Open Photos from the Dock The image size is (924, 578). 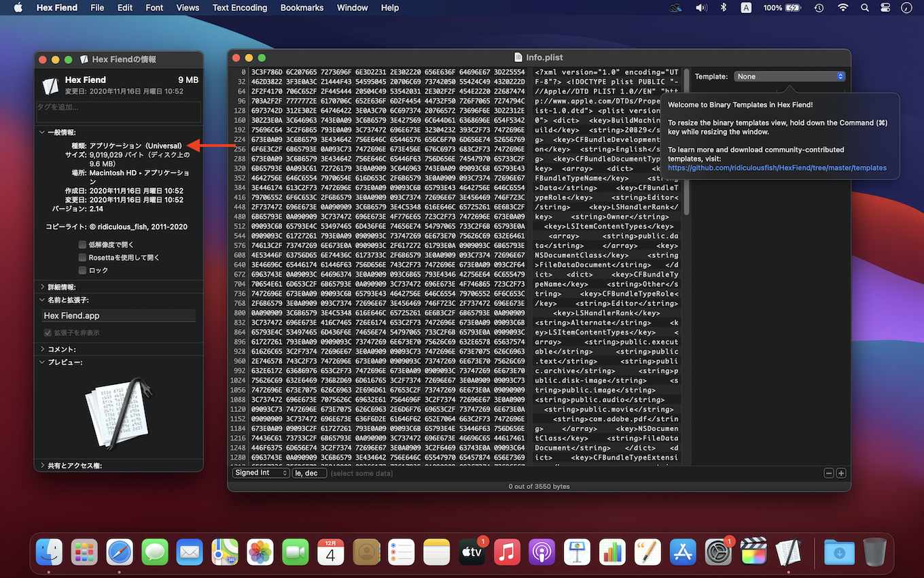pos(260,551)
